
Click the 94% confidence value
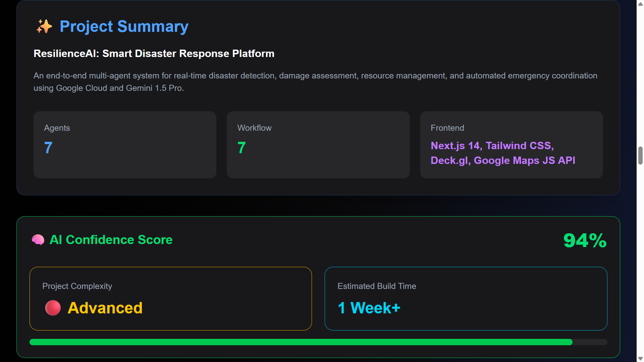tap(585, 241)
